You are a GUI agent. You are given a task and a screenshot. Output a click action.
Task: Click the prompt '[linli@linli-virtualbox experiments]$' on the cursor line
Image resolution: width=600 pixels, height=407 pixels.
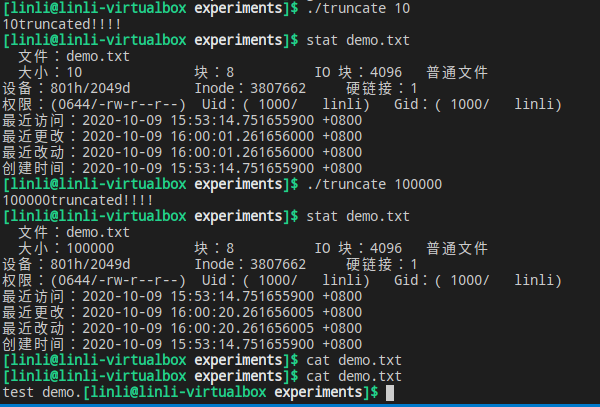point(231,392)
